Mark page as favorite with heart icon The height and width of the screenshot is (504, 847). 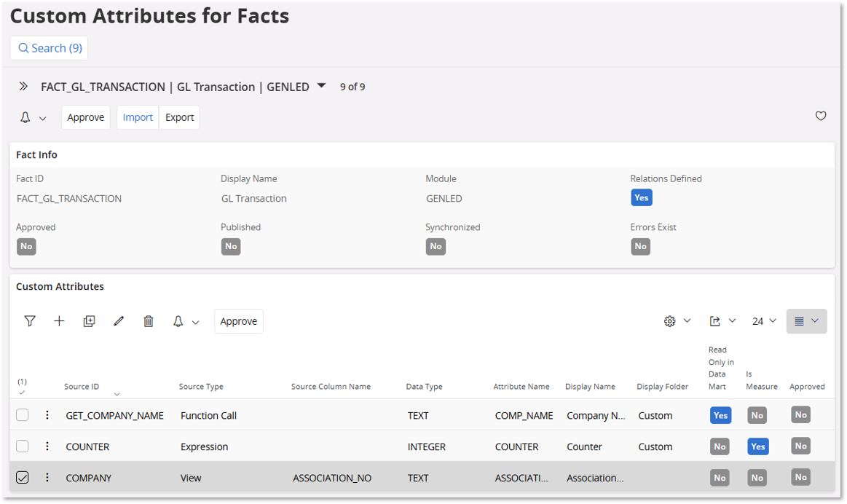821,116
